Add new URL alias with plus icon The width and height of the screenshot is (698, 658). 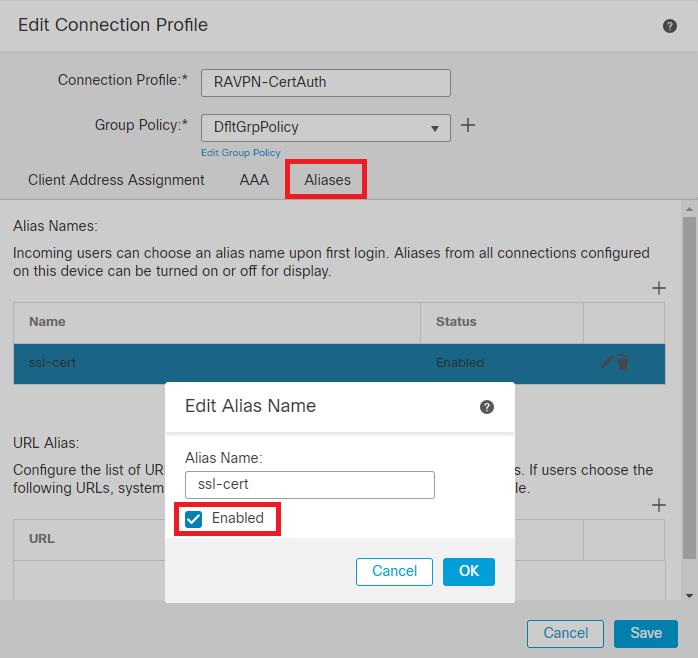[x=658, y=506]
